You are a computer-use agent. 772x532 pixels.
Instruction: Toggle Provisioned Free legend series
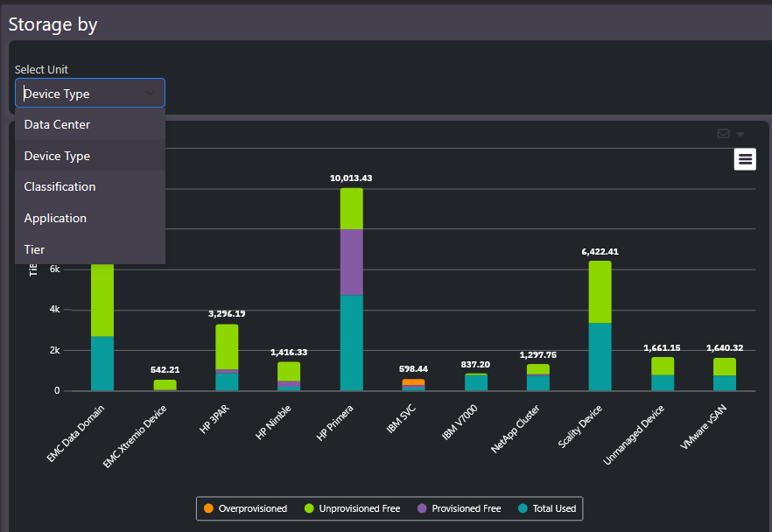click(459, 508)
